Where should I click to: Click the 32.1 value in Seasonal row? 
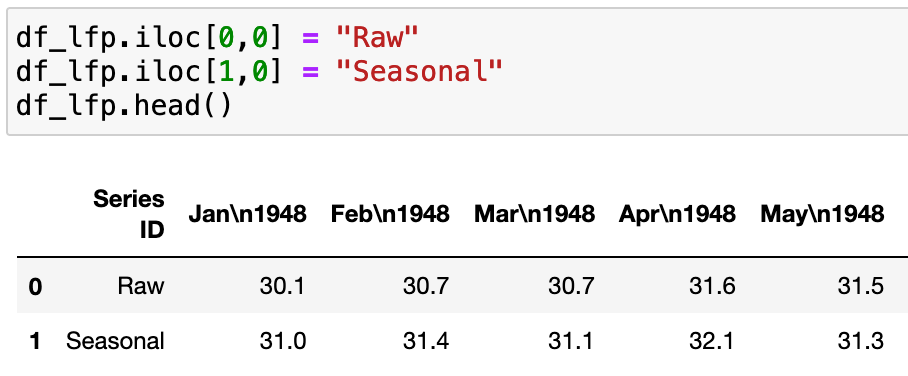[712, 341]
